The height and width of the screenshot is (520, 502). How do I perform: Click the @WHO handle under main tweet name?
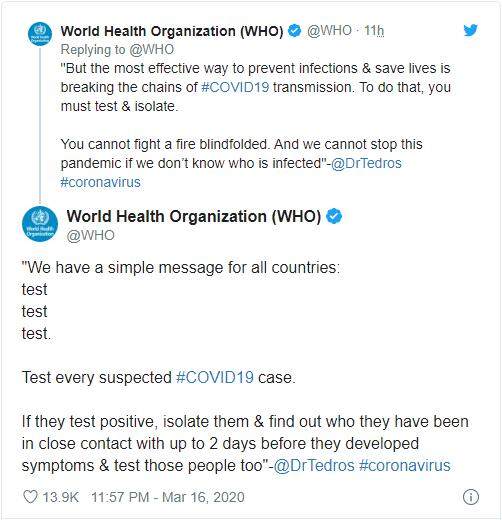point(90,236)
